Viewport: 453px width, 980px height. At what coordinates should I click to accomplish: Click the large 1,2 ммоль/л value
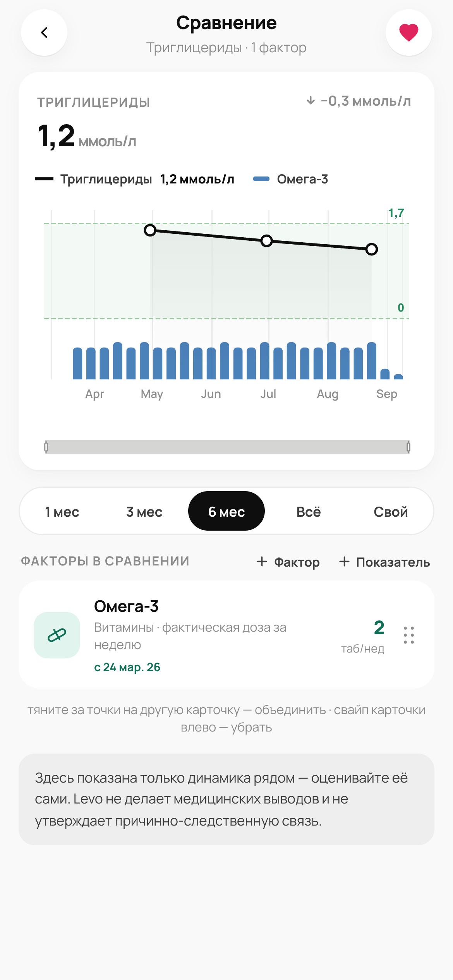point(87,136)
